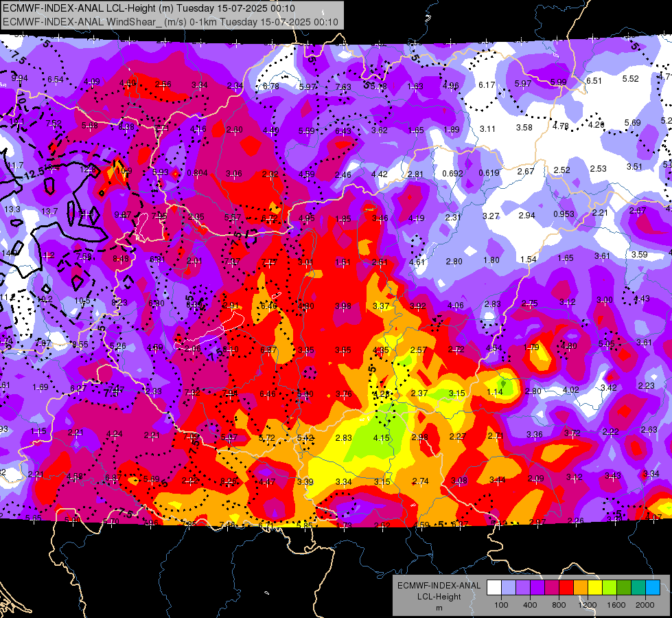672x618 pixels.
Task: Click the wind shear value 0.619
Action: (489, 173)
